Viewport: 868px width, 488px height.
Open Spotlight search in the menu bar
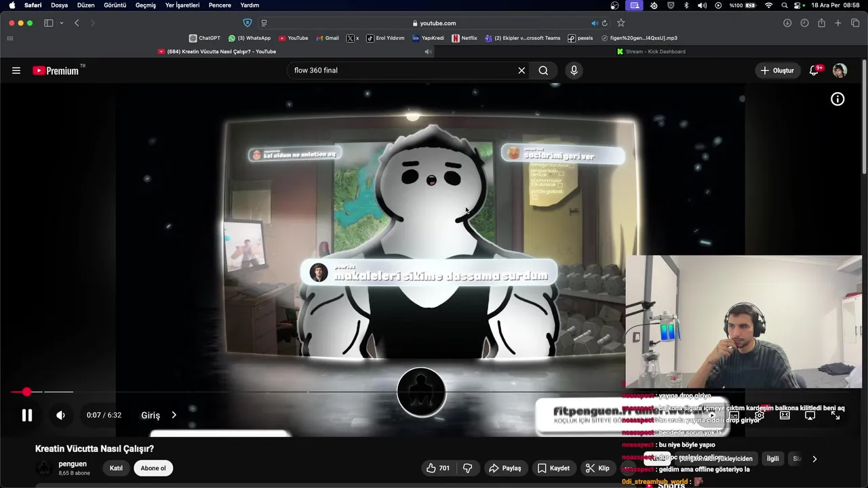(785, 5)
